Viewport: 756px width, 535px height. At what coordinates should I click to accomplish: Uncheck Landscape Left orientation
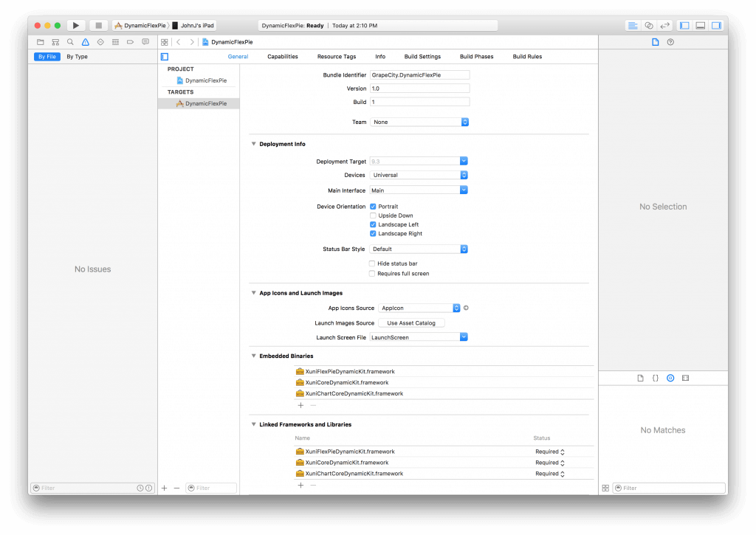pyautogui.click(x=373, y=224)
